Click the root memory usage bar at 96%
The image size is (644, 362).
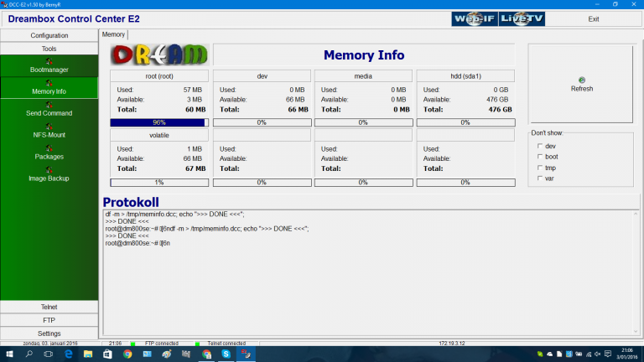coord(159,122)
